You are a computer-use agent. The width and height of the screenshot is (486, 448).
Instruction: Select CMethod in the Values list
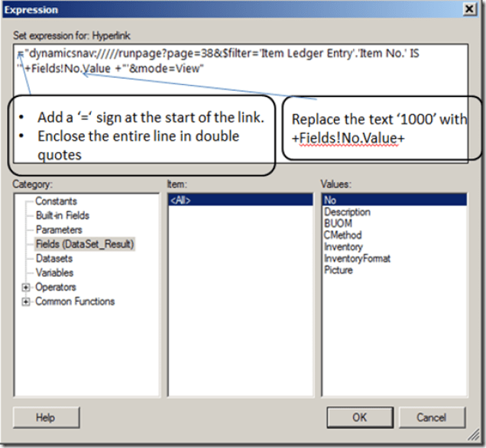coord(342,235)
